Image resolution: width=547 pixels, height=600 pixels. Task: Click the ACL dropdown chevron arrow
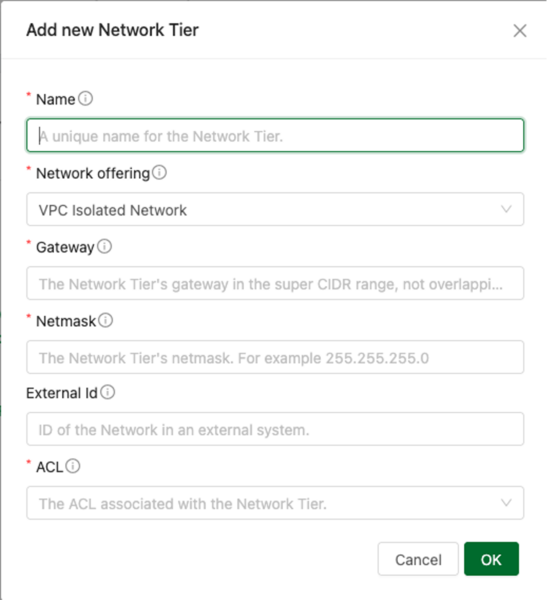tap(506, 503)
